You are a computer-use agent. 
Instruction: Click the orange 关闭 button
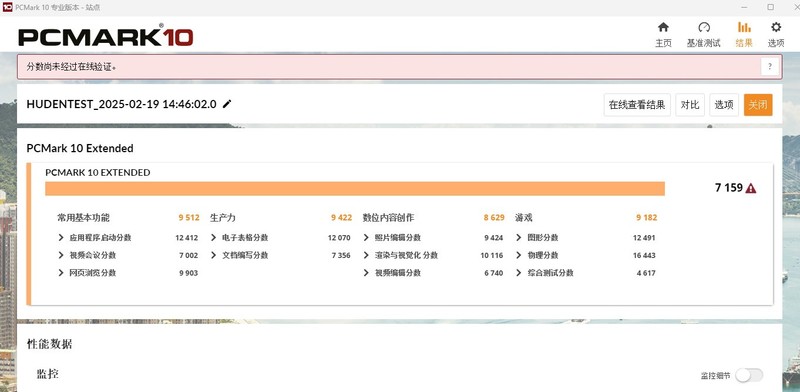point(758,105)
